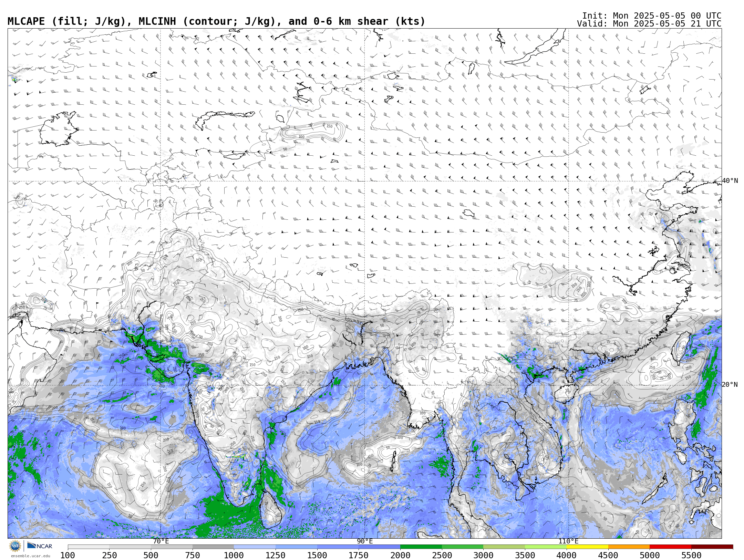Click the colorbar tick label 2000
The height and width of the screenshot is (560, 744).
400,556
